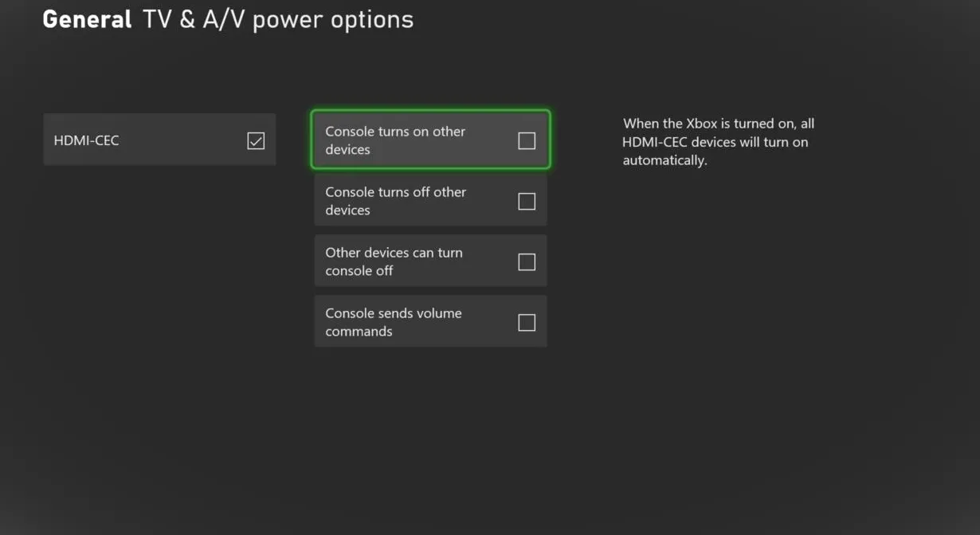
Task: Click the Console turns off other devices label
Action: [x=395, y=201]
